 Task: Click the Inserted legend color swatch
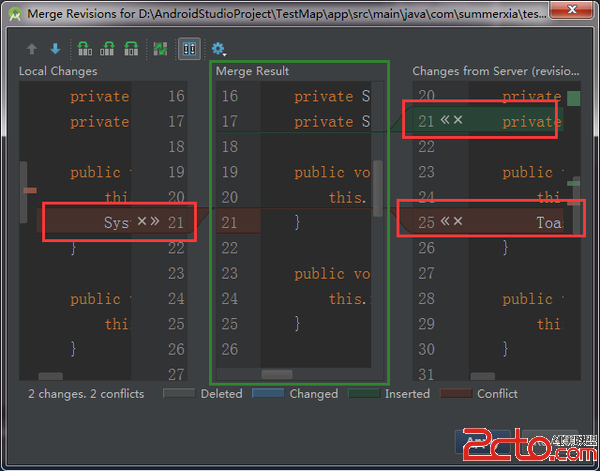[364, 393]
